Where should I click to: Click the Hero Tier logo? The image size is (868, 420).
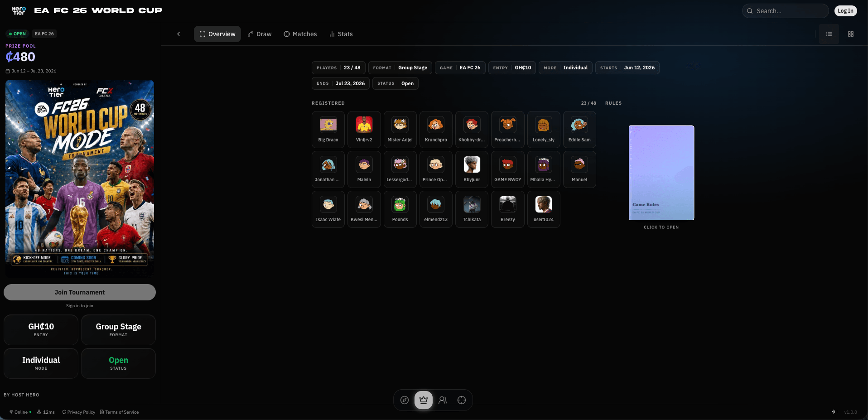(19, 10)
